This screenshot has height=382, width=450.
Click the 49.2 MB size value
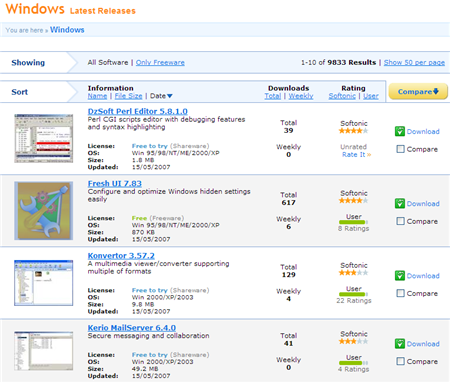145,369
